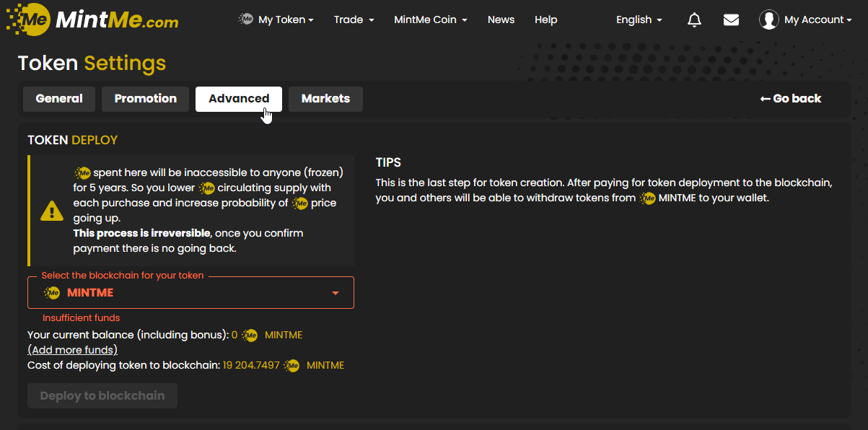
Task: Click the yellow warning triangle icon
Action: tap(52, 211)
